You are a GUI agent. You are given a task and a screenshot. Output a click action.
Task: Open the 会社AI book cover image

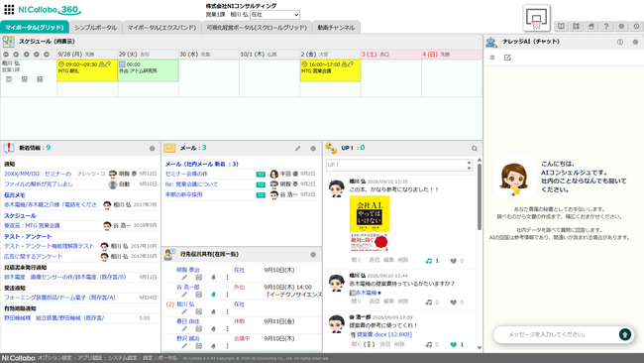coord(370,223)
